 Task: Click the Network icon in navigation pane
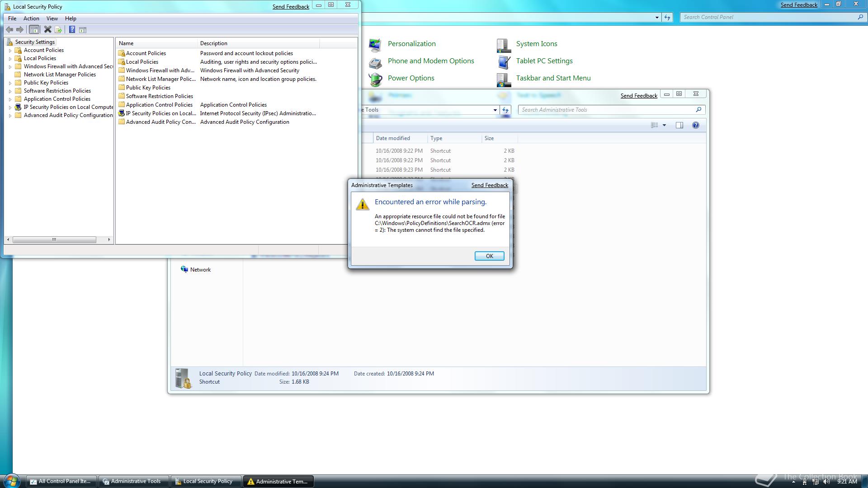[x=184, y=269]
